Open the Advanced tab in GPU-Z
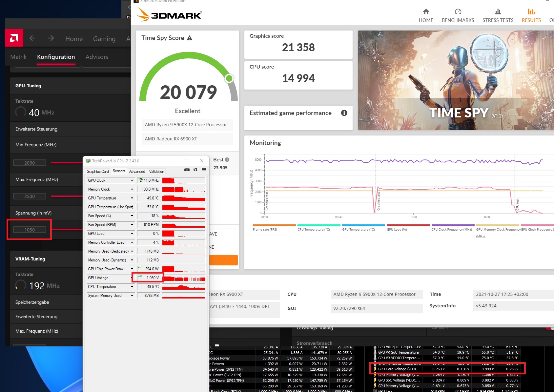The height and width of the screenshot is (392, 554). pos(137,171)
